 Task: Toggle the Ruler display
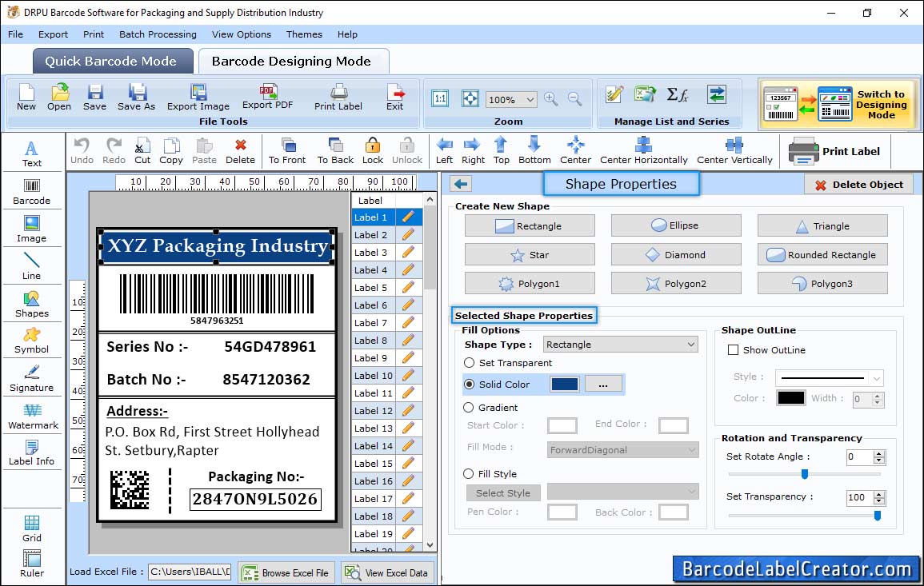32,564
